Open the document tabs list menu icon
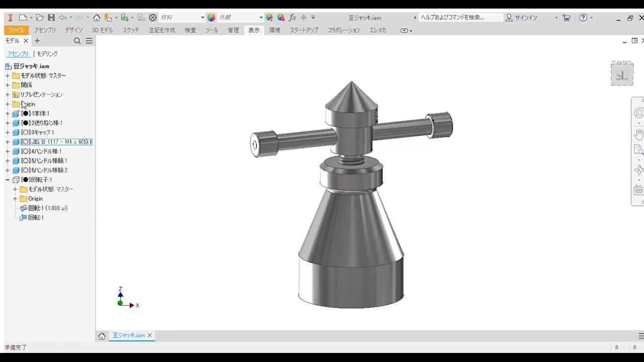The height and width of the screenshot is (362, 644). [x=641, y=336]
